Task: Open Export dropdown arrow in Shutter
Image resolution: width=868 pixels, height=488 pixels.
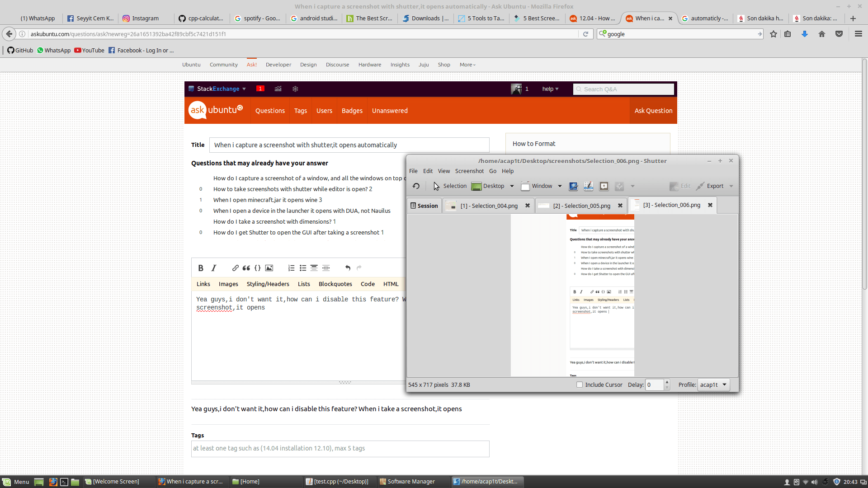Action: tap(731, 186)
